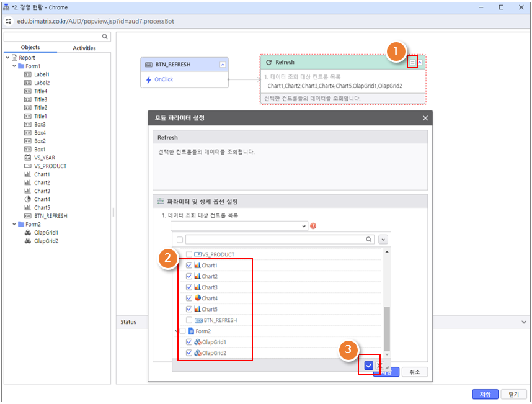Screen dimensions: 532x404
Task: Click the search magnifier in the Objects panel
Action: click(105, 37)
